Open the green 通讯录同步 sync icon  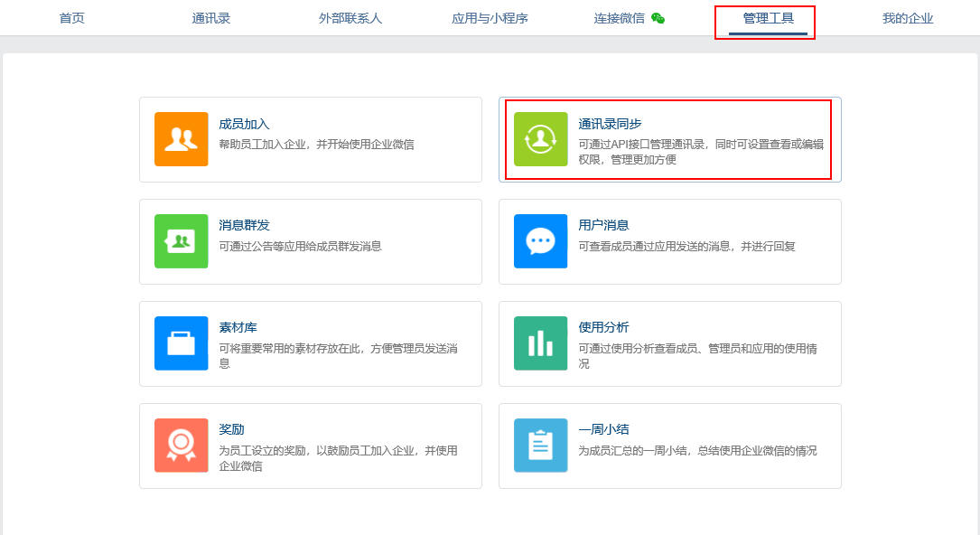pos(541,139)
